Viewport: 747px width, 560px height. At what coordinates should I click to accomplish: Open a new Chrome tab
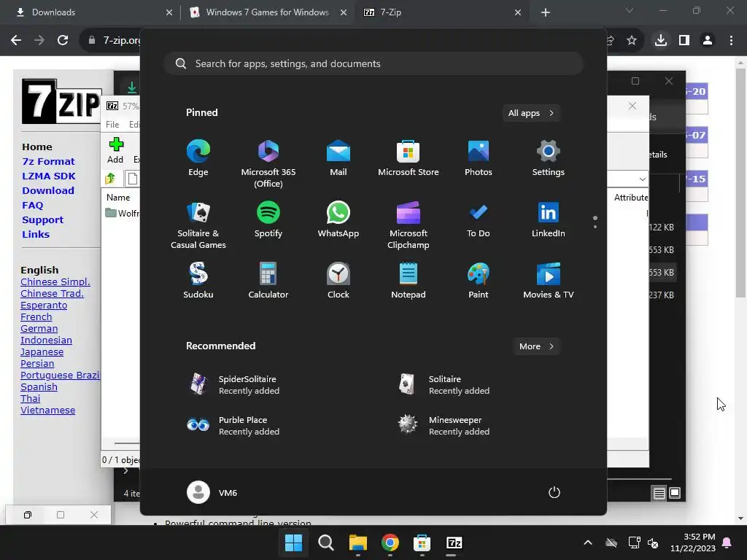546,13
